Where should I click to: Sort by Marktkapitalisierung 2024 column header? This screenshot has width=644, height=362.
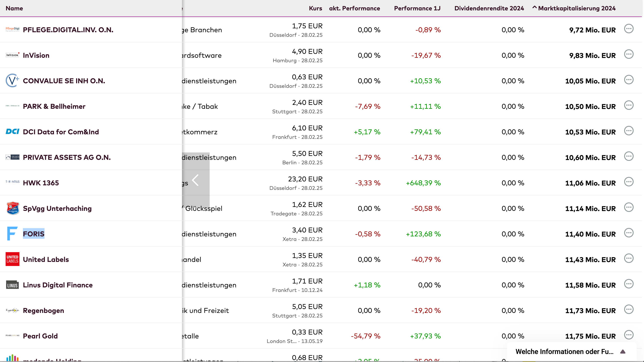pos(577,8)
